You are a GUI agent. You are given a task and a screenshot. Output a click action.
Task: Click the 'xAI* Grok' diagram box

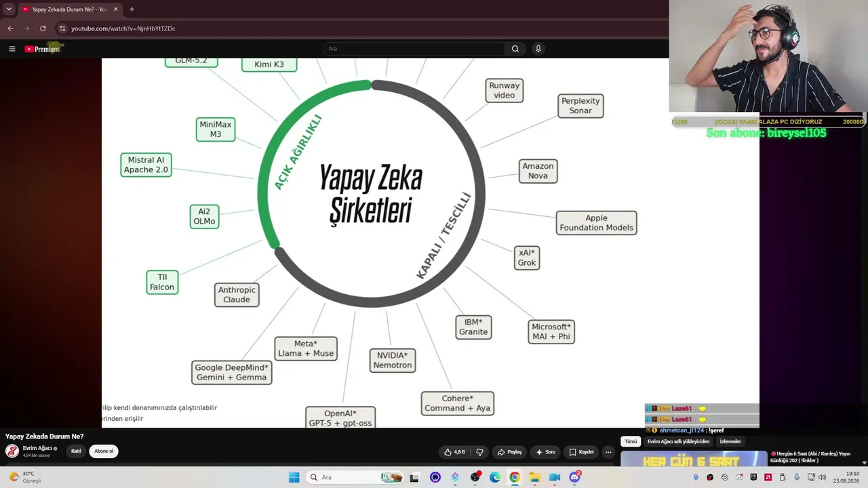pyautogui.click(x=527, y=258)
